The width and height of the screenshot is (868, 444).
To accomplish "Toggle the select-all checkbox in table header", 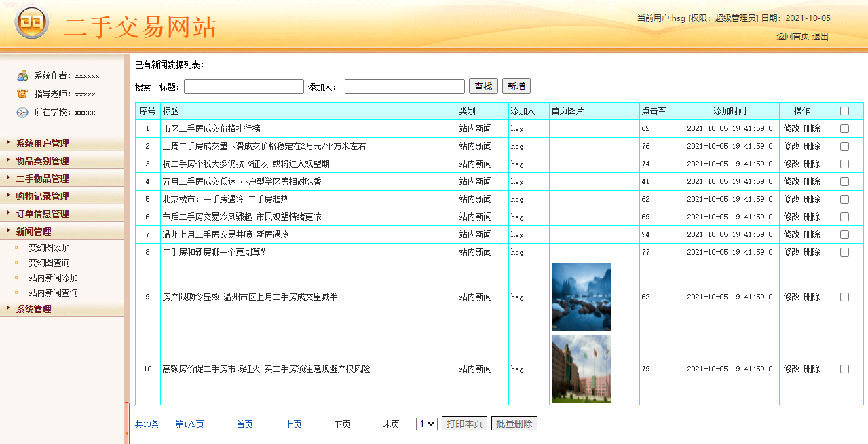I will [844, 111].
